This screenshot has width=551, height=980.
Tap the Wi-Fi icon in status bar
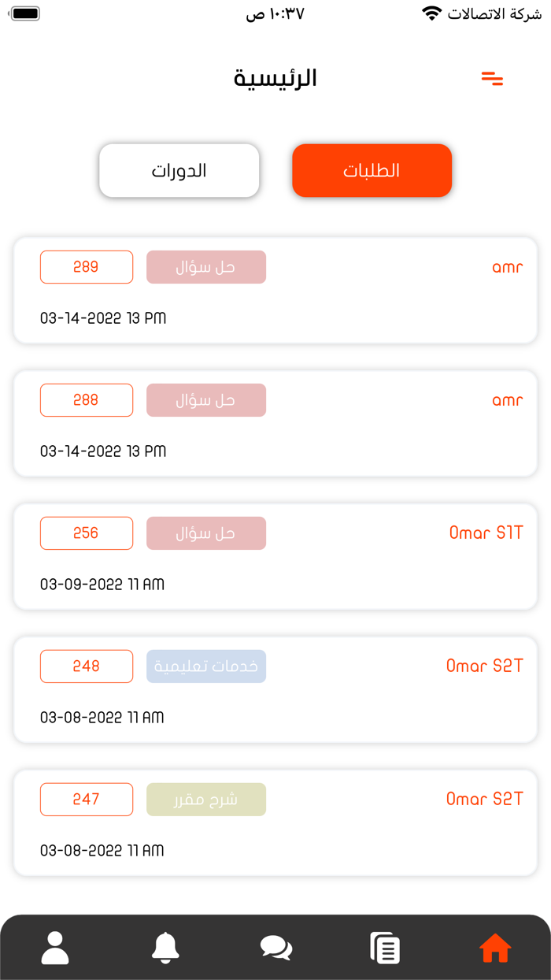point(431,13)
